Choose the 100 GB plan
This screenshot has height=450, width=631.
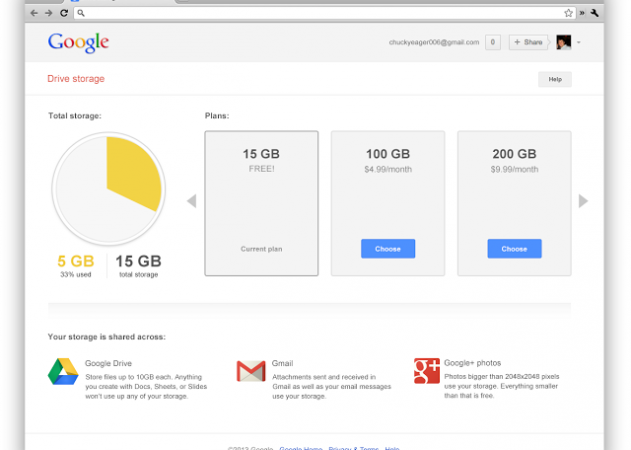(x=387, y=248)
